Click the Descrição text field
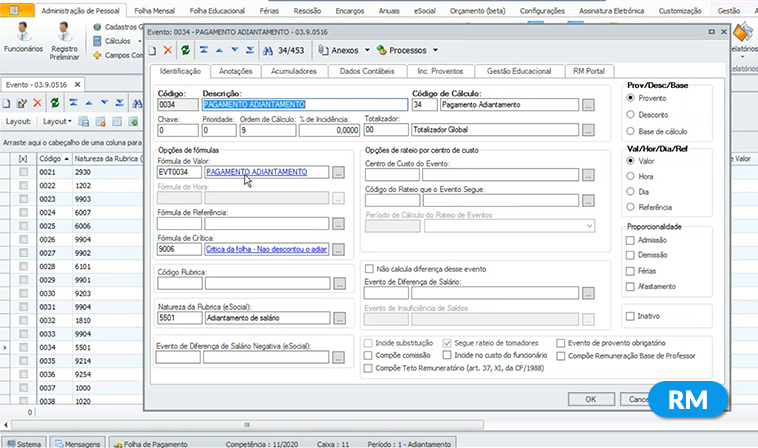 tap(301, 104)
